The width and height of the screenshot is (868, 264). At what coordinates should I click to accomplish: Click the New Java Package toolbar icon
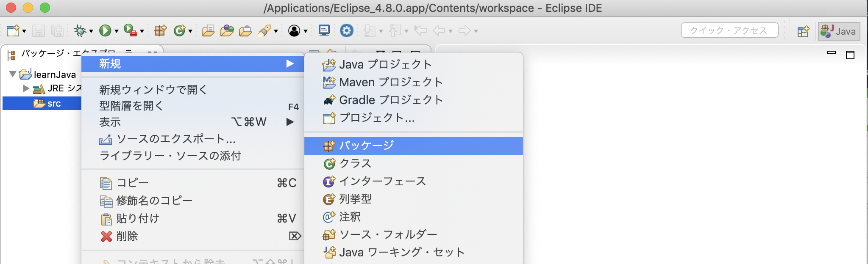[x=160, y=30]
